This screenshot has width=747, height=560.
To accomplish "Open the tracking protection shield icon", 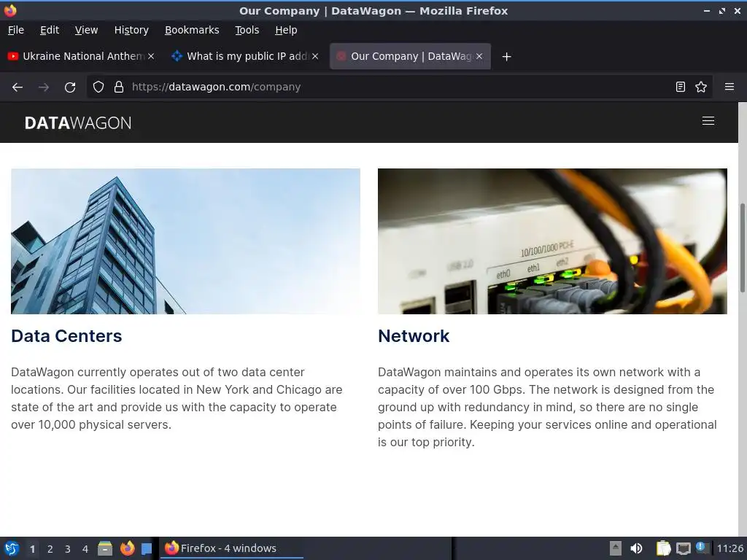I will pos(98,87).
